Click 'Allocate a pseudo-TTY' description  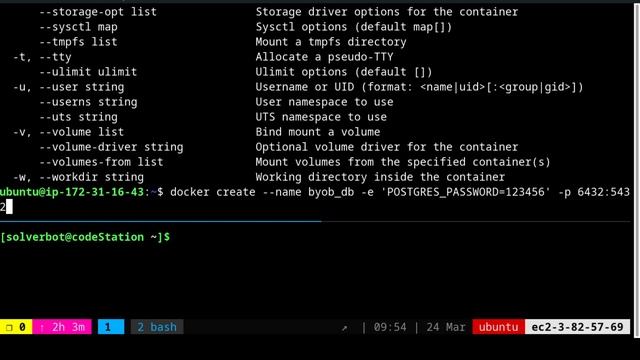[x=324, y=57]
